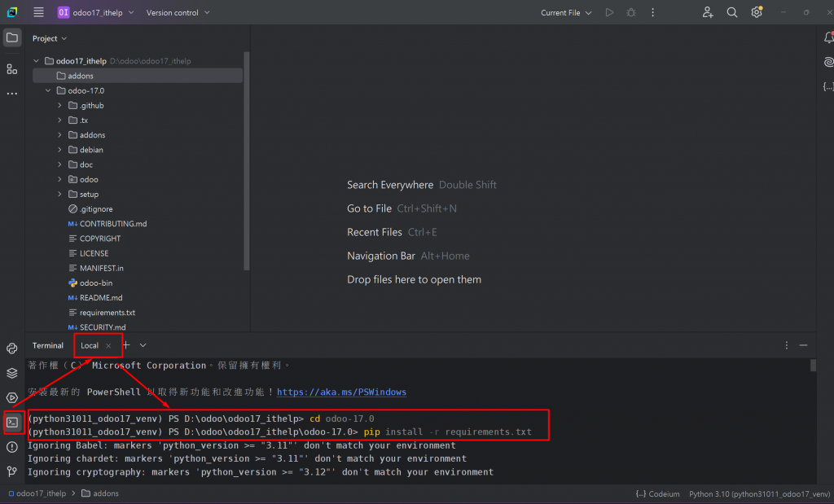Open the Project view dropdown
834x504 pixels.
(50, 38)
